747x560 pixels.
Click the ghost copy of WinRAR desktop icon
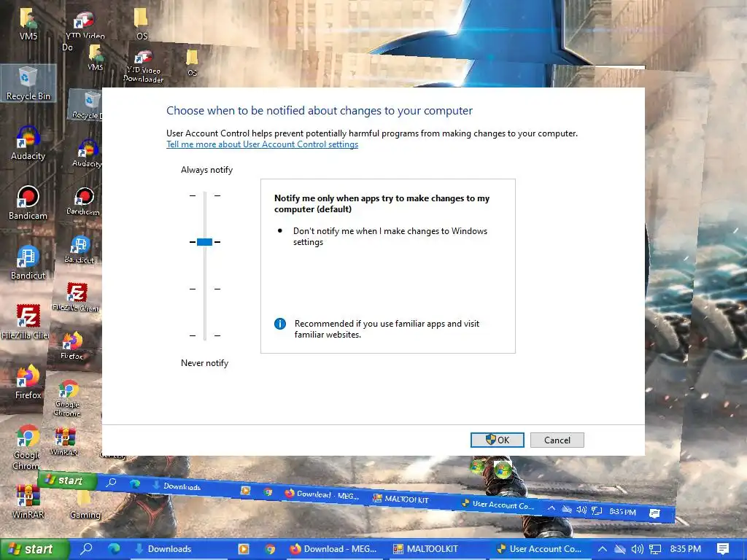[x=64, y=441]
